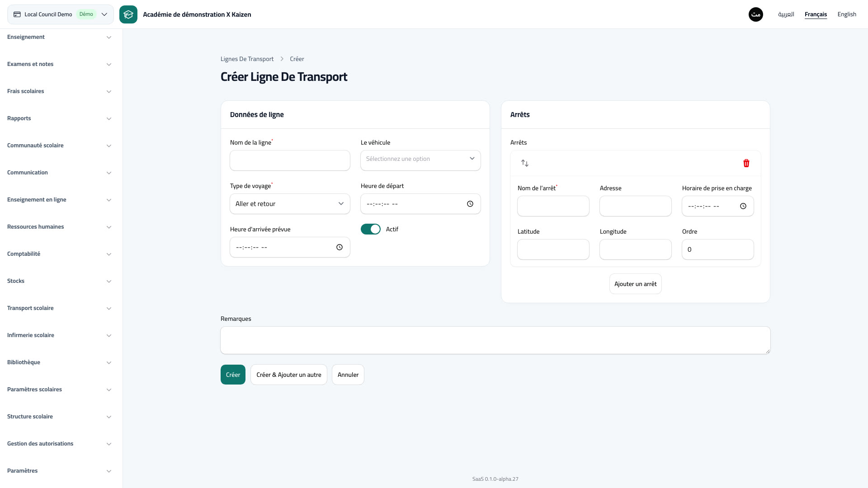Click the card icon beside Local Council Demo

pos(17,14)
